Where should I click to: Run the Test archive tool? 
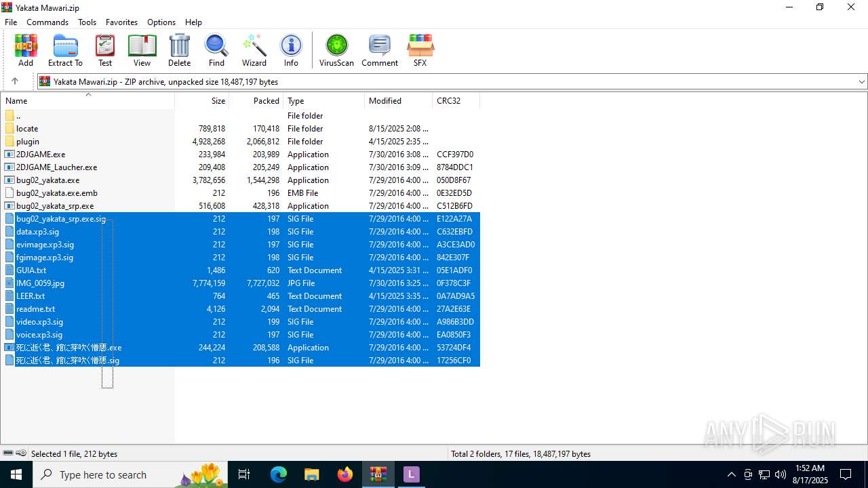[x=105, y=51]
